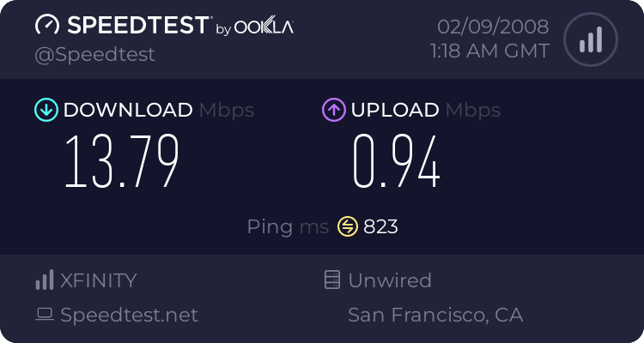
Task: Click the signal bars circle icon
Action: click(x=590, y=39)
